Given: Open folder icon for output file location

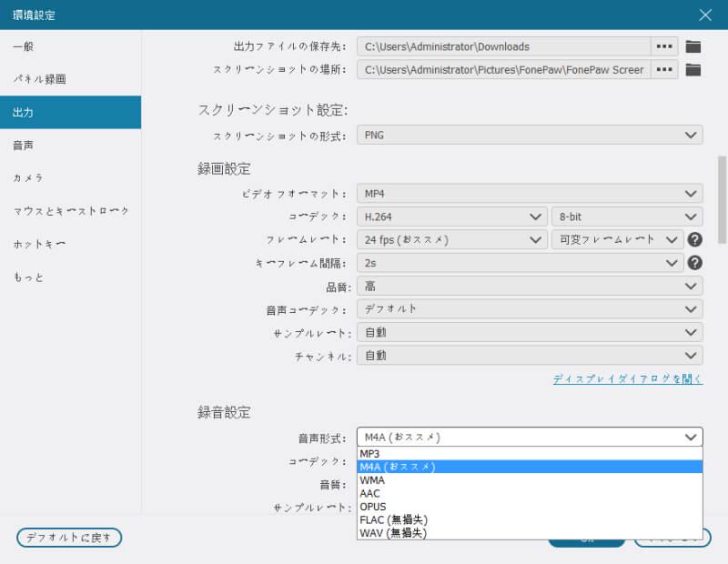Looking at the screenshot, I should (693, 46).
